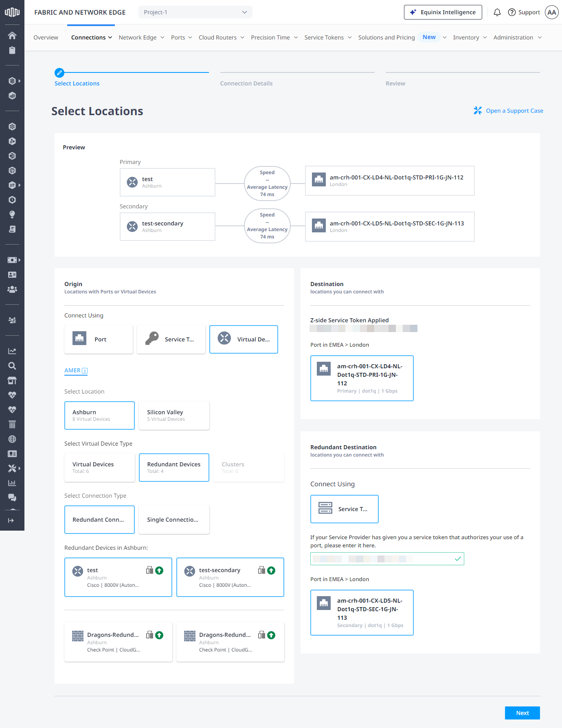Expand the Connections menu chevron
Viewport: 562px width, 728px height.
110,37
